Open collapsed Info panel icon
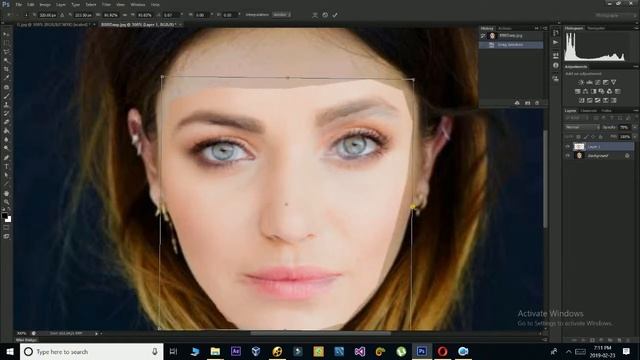The image size is (640, 360). pos(556,65)
